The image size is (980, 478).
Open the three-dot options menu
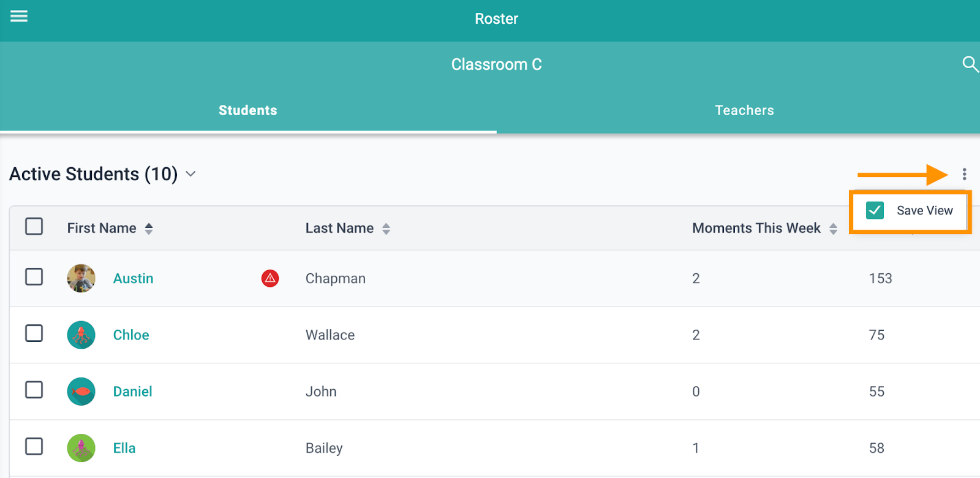click(964, 174)
